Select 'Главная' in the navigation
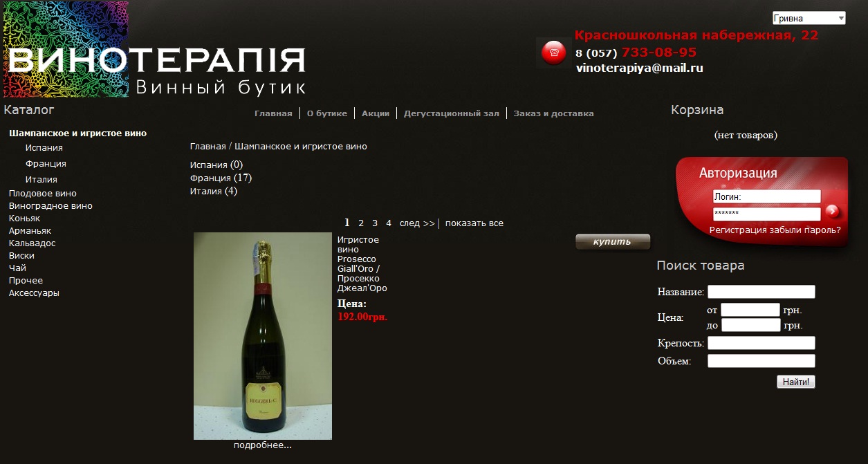The image size is (868, 464). [273, 113]
